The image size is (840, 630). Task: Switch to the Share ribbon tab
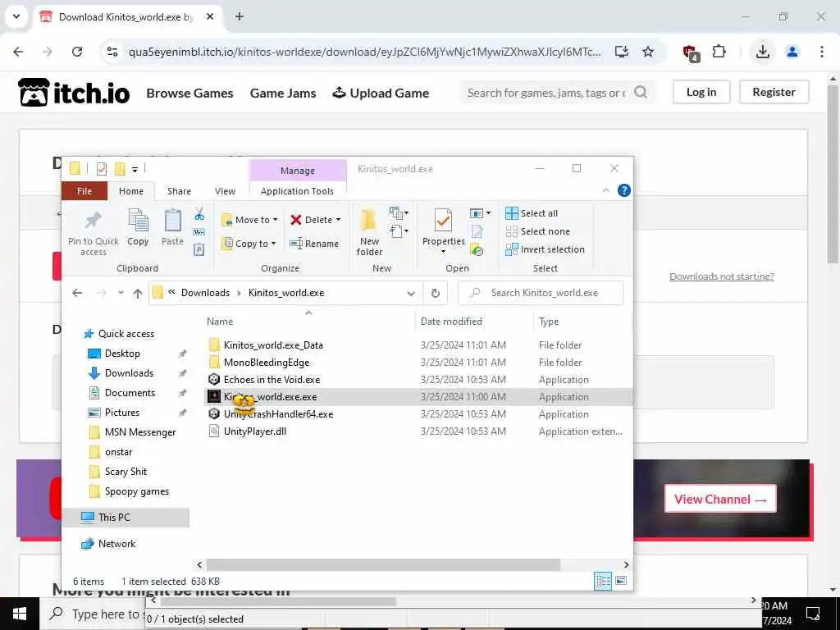tap(179, 191)
